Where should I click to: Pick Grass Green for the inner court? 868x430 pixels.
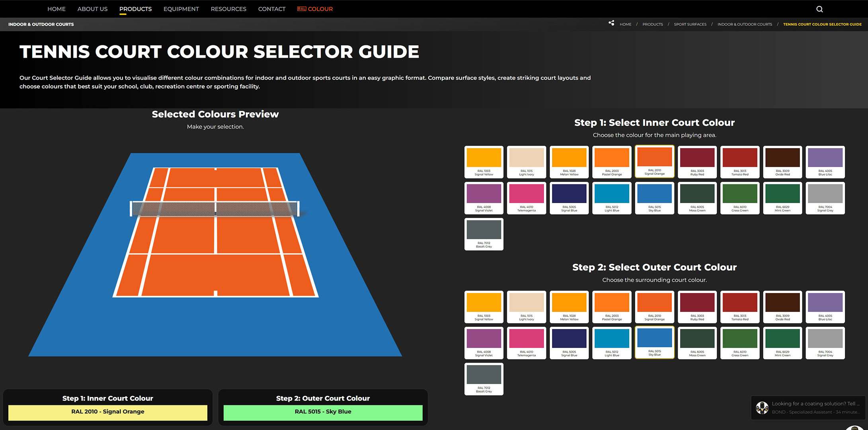click(740, 198)
